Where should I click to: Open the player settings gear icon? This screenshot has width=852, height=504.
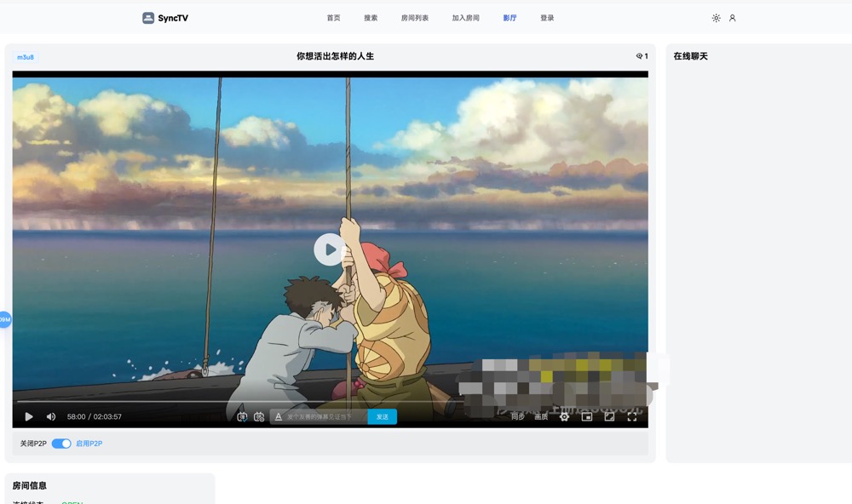pyautogui.click(x=564, y=417)
